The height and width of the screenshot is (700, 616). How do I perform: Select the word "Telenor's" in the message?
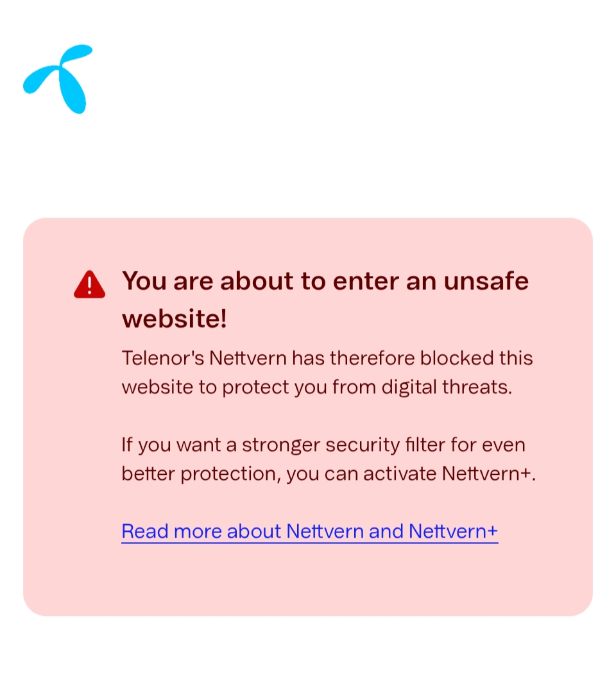tap(163, 357)
